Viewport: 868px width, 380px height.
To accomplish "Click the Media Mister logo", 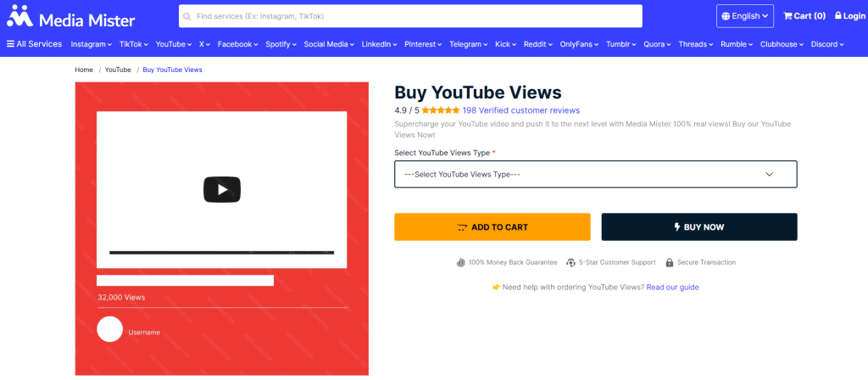I will pos(71,17).
